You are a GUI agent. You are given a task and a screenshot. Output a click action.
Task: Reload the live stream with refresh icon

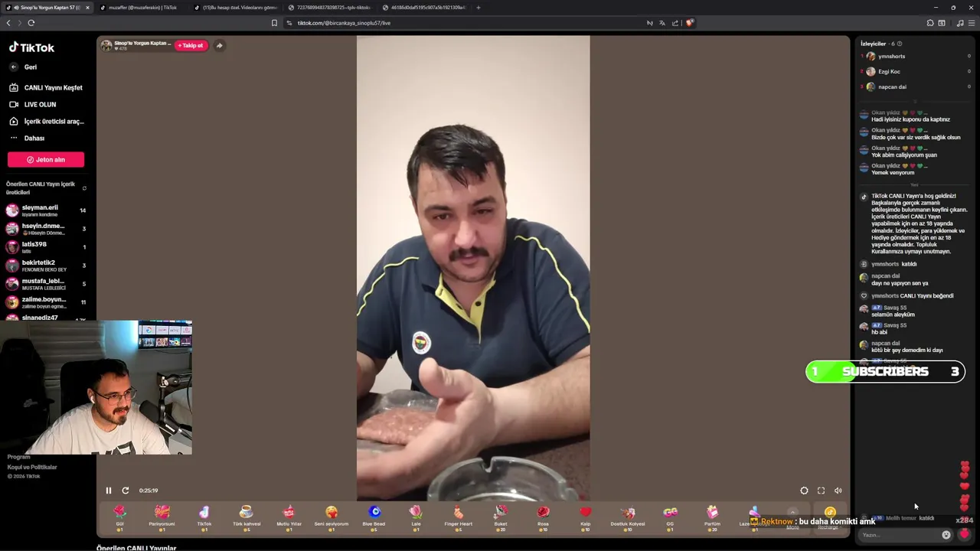click(126, 491)
